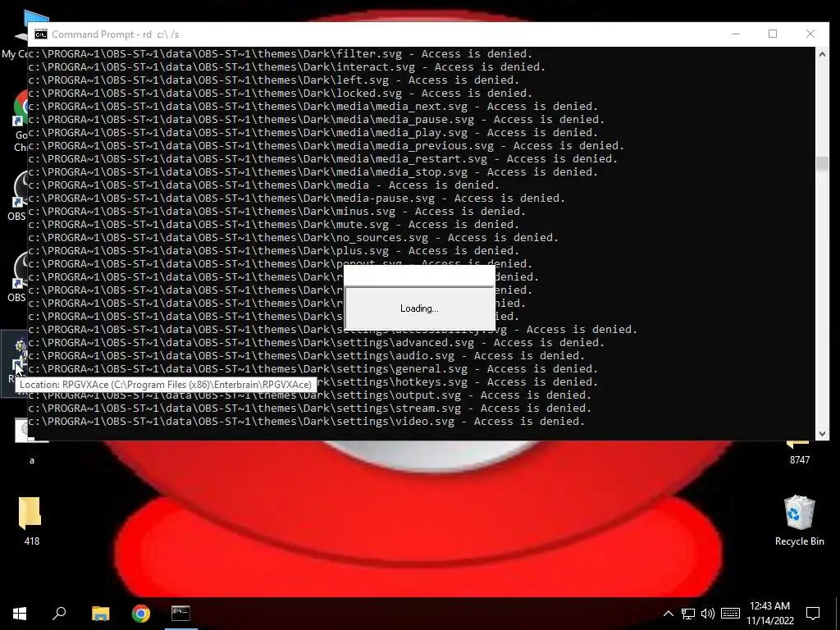Screen dimensions: 840x630
Task: Click the taskbar date 11/14/2022
Action: (769, 622)
